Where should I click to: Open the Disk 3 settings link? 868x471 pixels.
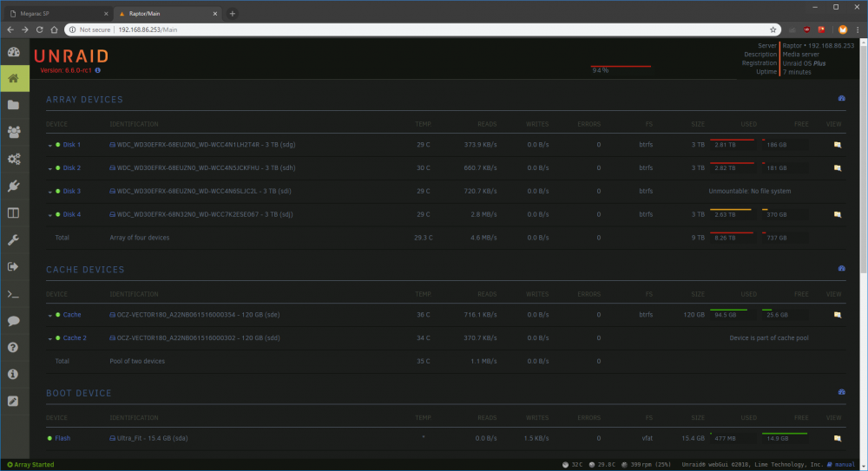click(71, 192)
